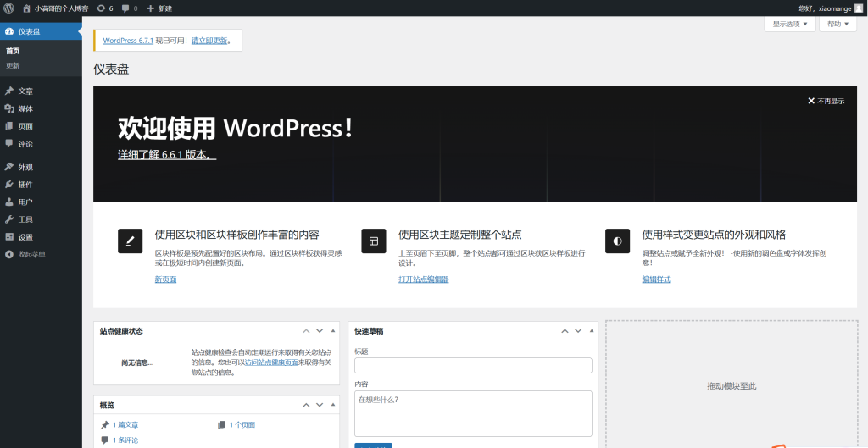This screenshot has height=448, width=868.
Task: Click user avatar next to xiaomange
Action: pyautogui.click(x=859, y=8)
